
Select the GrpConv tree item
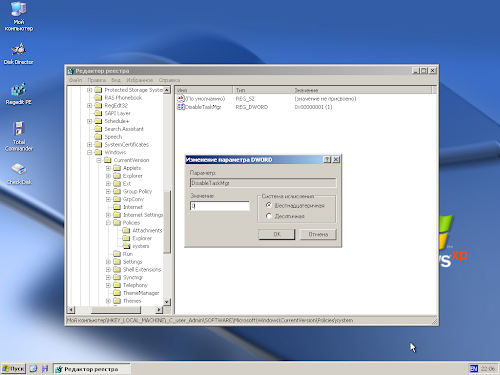tap(133, 199)
